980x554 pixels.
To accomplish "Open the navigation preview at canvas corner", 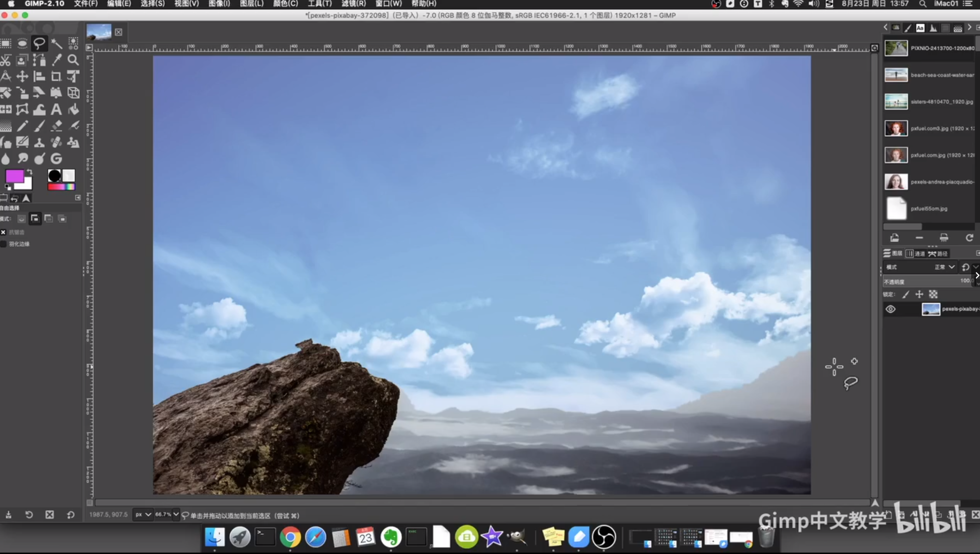I will tap(875, 503).
